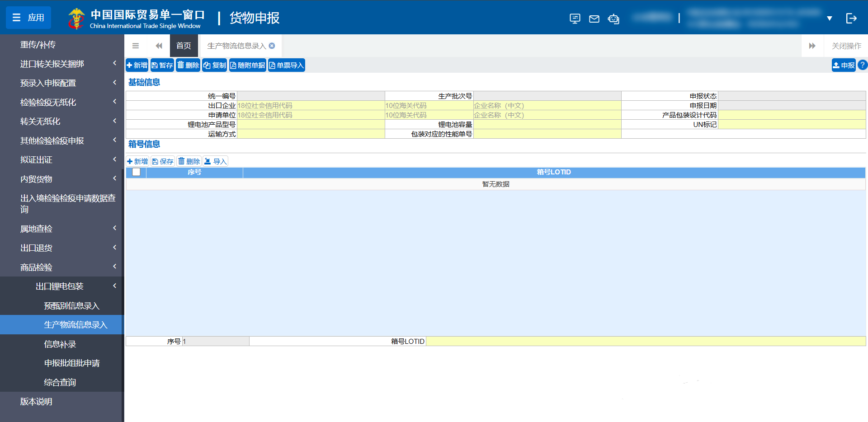This screenshot has height=422, width=868.
Task: Click the 单票导入 import icon
Action: pos(273,65)
